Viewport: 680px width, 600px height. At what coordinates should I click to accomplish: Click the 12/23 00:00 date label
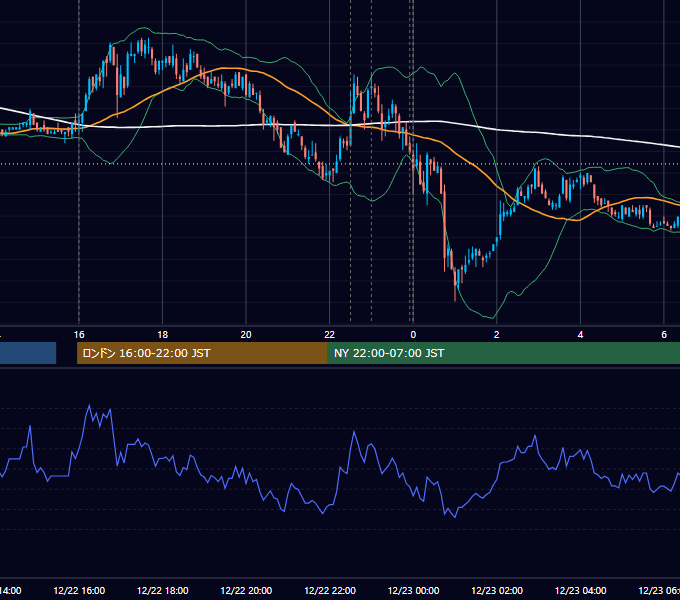(413, 590)
